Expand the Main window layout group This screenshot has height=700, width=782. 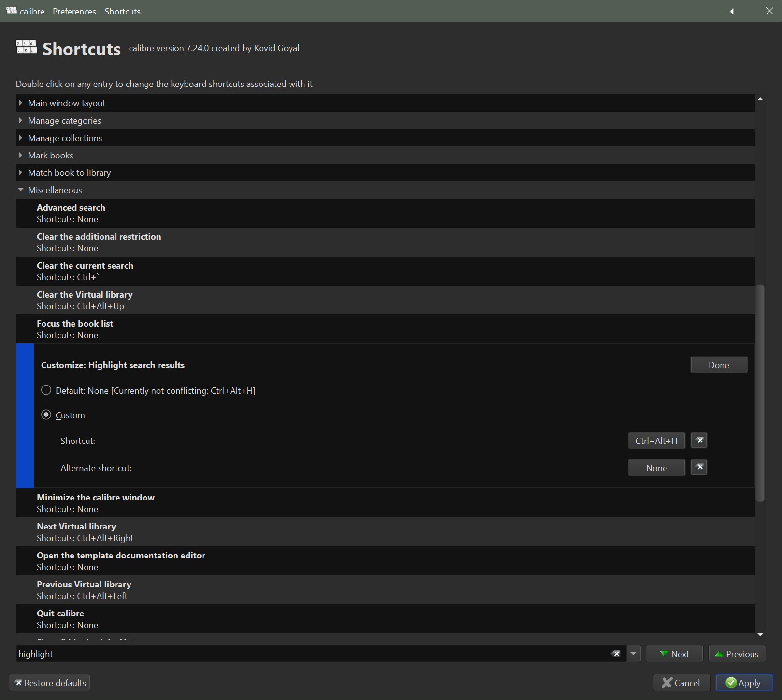(20, 103)
